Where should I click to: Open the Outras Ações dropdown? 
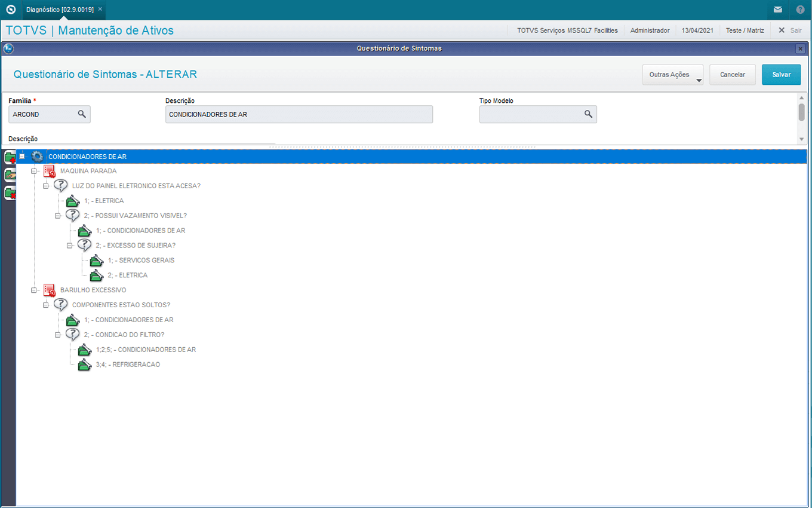(x=672, y=75)
